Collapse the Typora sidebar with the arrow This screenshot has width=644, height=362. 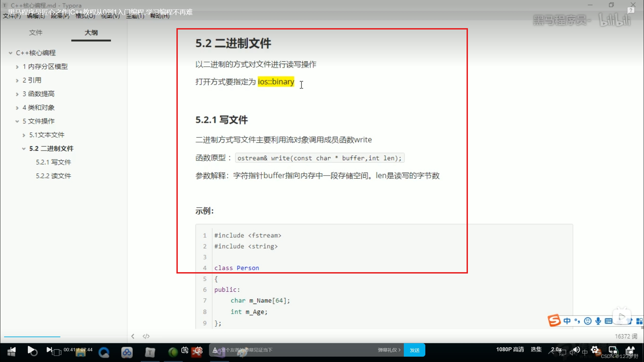(133, 336)
